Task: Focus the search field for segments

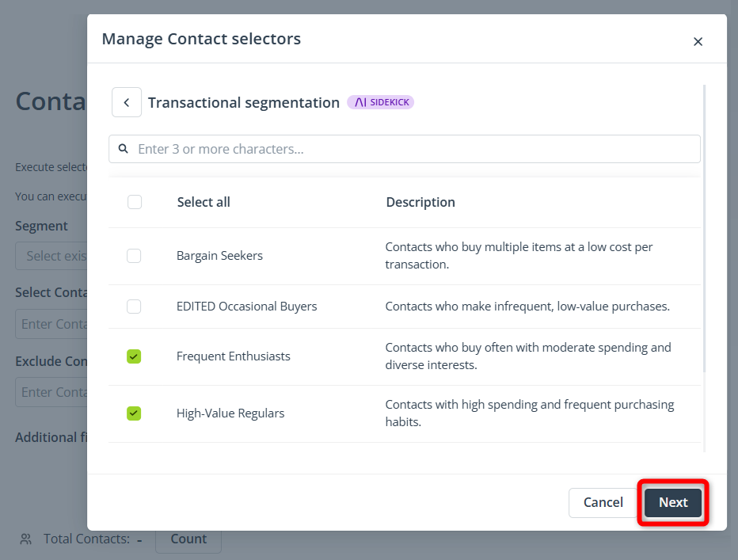Action: tap(405, 149)
